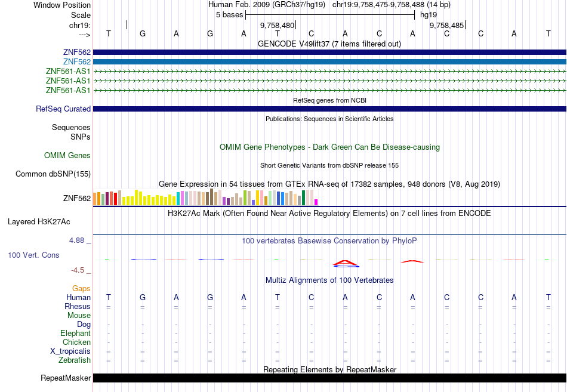Open OMIM Gene Phenotypes track title

coord(329,147)
